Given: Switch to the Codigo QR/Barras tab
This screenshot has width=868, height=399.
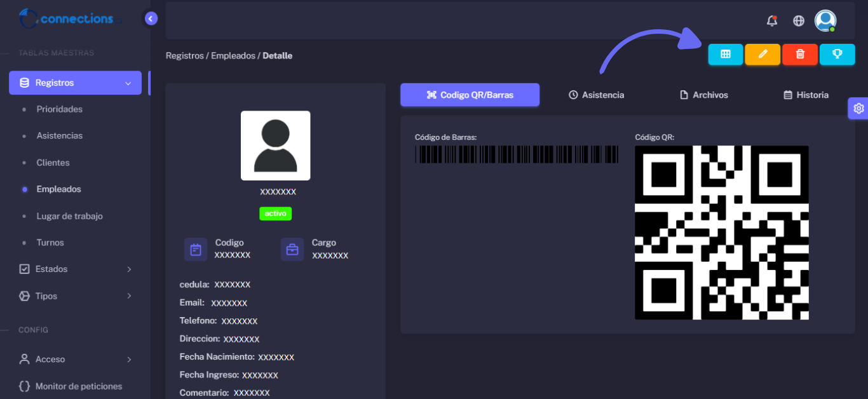Looking at the screenshot, I should point(470,95).
